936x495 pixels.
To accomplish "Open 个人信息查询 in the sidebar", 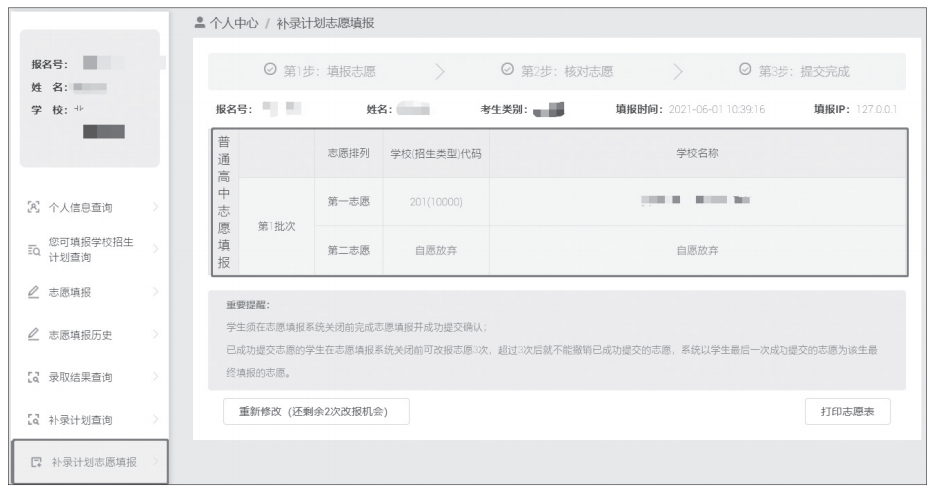I will [81, 208].
